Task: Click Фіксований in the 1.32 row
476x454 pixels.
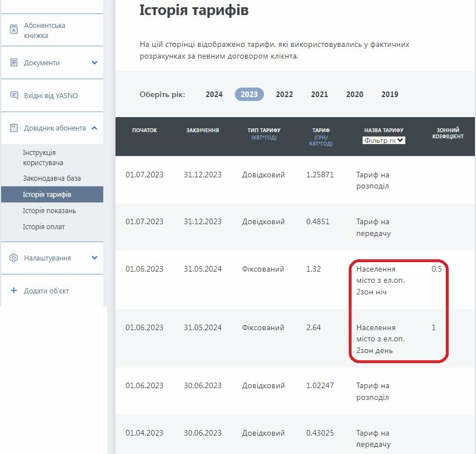Action: (x=263, y=269)
